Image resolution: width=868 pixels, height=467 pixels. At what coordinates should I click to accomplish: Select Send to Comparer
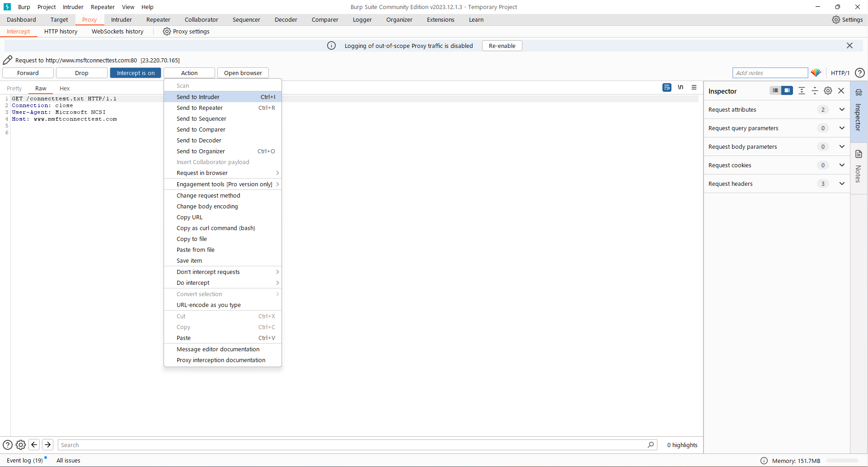tap(223, 129)
